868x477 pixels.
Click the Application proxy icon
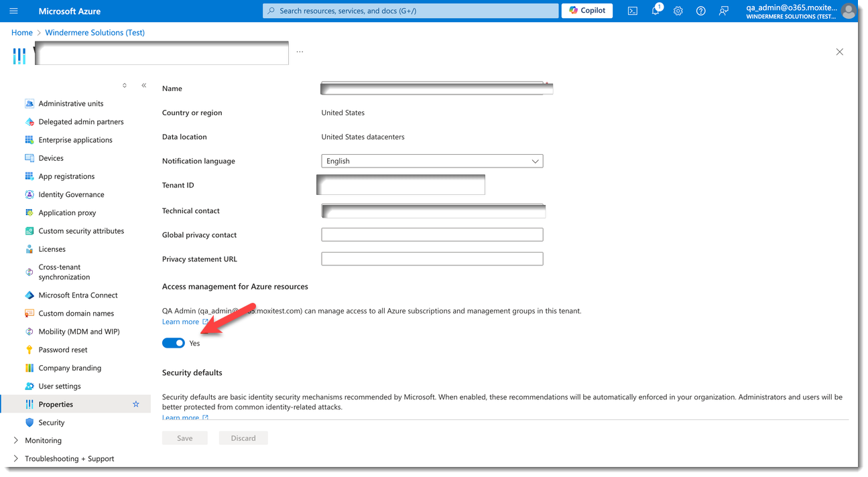click(x=29, y=212)
